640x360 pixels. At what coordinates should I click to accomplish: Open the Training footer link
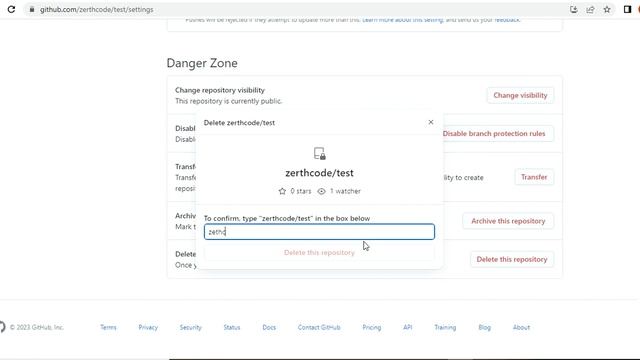(445, 327)
